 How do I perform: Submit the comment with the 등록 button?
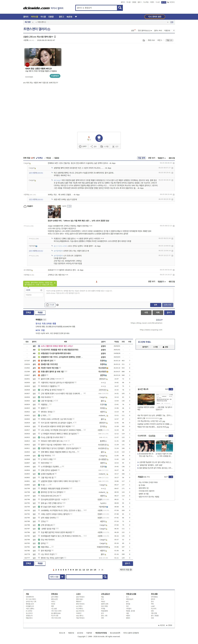pyautogui.click(x=155, y=305)
